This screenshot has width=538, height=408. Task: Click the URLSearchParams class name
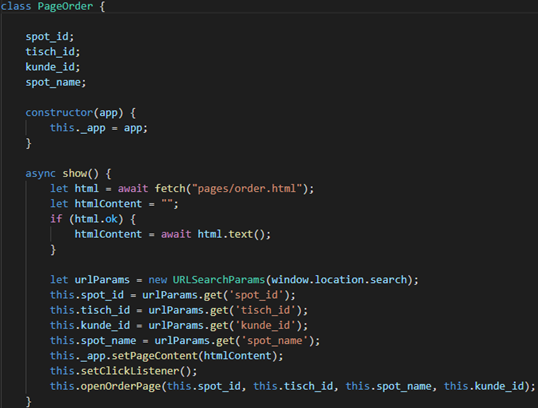219,280
